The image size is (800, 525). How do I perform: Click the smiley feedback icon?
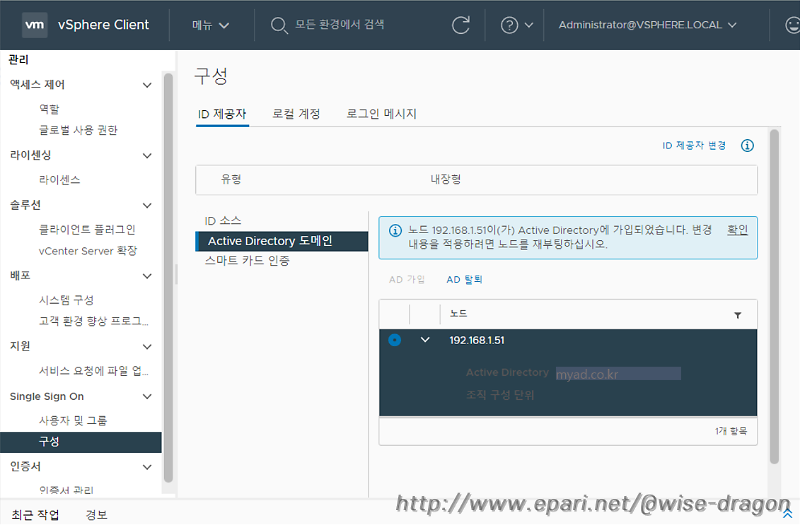[x=792, y=25]
